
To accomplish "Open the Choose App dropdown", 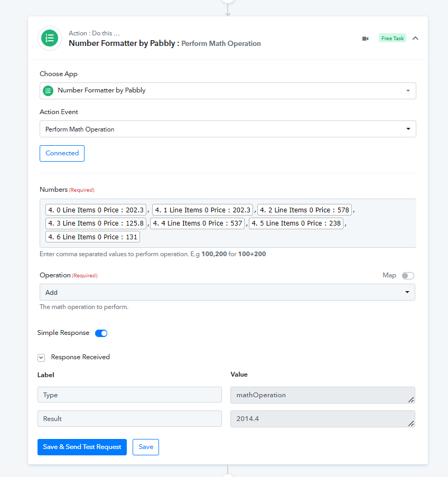I will click(x=228, y=91).
